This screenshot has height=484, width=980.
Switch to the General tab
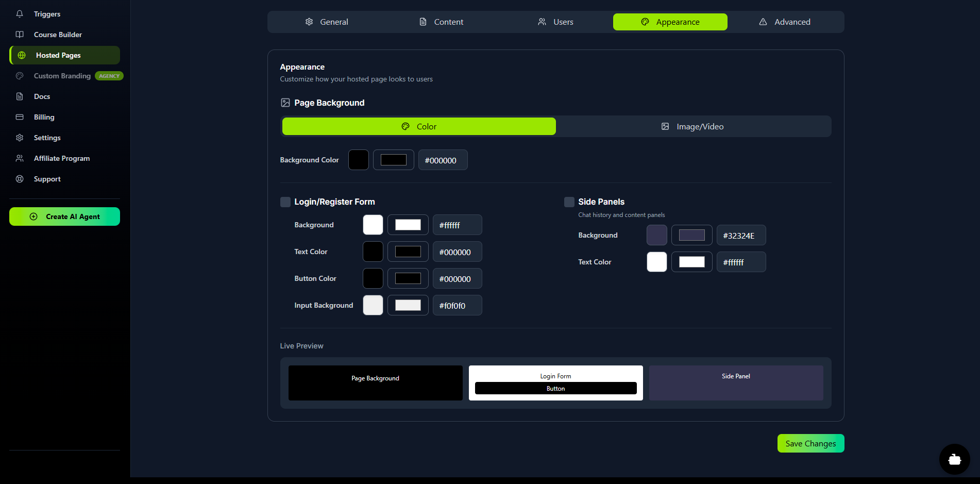[327, 22]
